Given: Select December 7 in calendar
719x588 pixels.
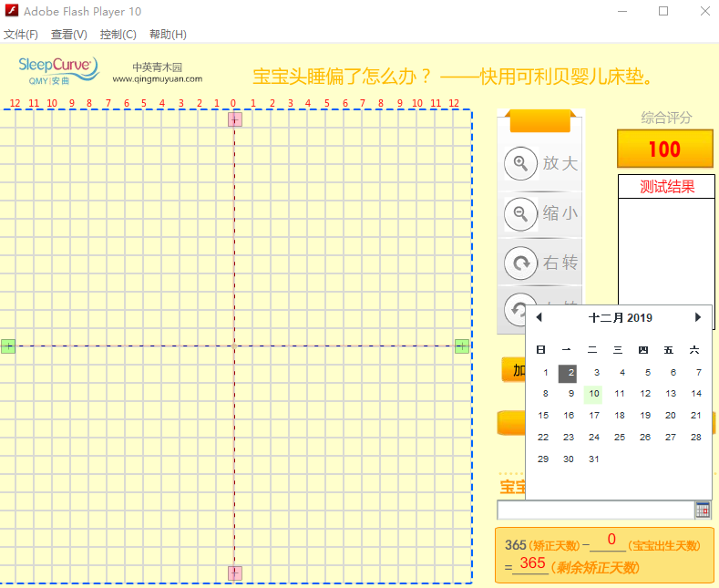Looking at the screenshot, I should [x=698, y=373].
